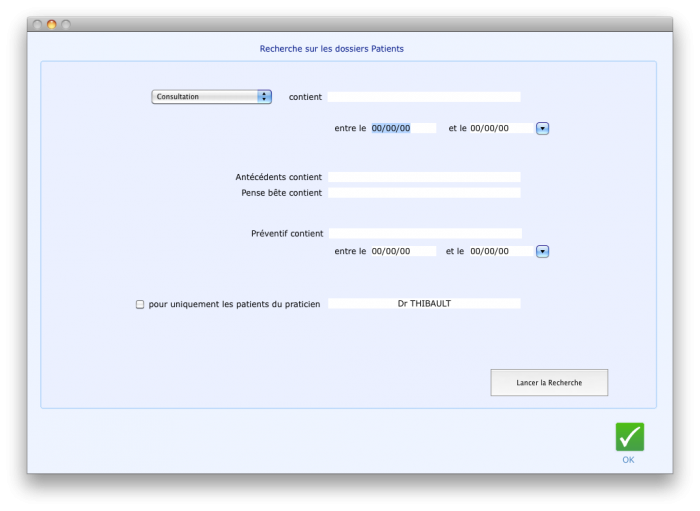Open the Consultation dropdown menu
Screen dimensions: 700x511
pyautogui.click(x=211, y=96)
